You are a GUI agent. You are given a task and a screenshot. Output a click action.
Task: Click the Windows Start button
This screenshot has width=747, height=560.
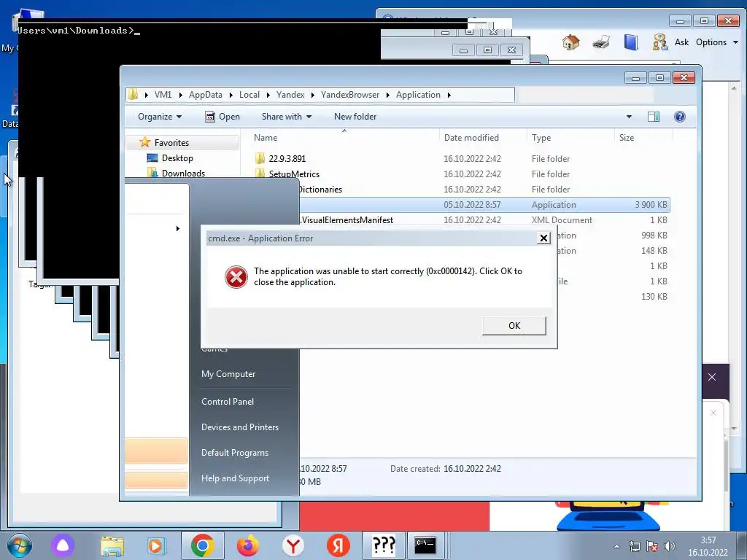19,545
